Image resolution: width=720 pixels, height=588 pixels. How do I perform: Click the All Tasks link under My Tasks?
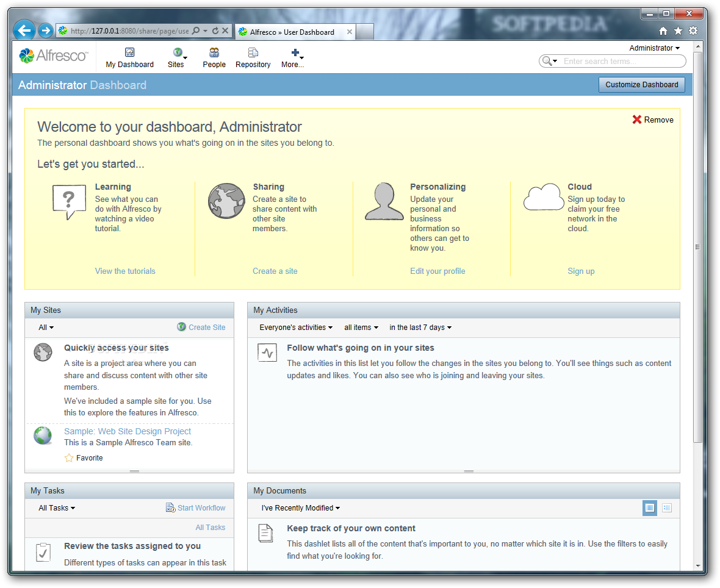pos(210,528)
